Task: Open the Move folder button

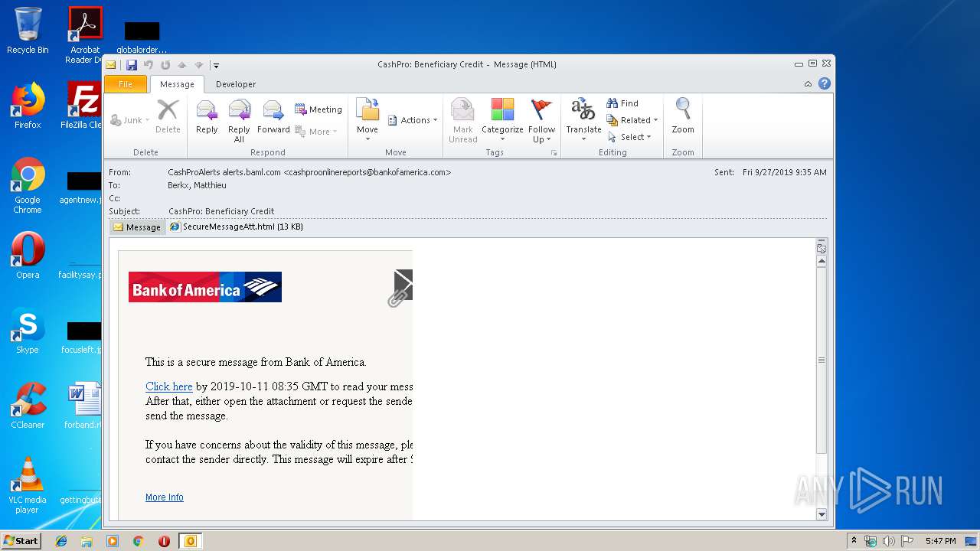Action: 367,120
